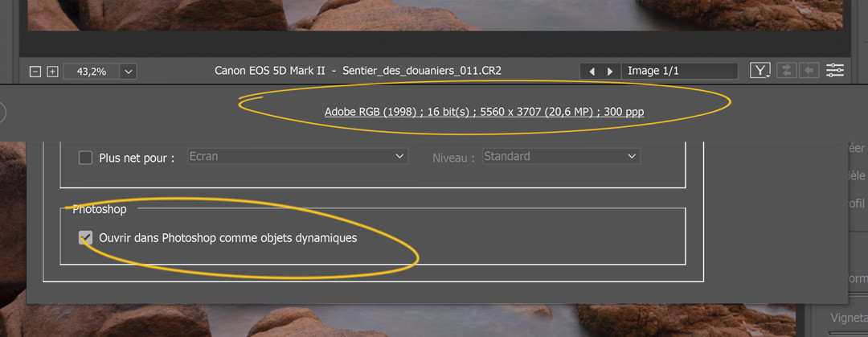Click the Image 1/1 counter field
Viewport: 868px width, 337px height.
point(680,72)
